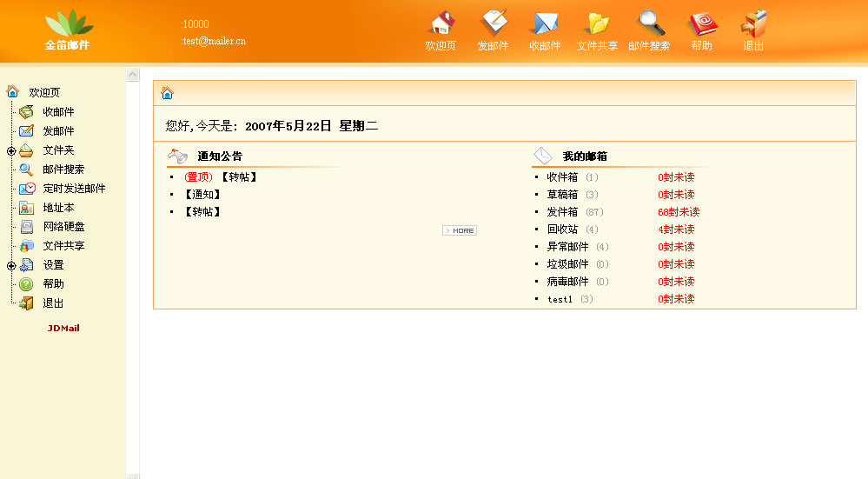Click the 欢迎页 home icon in top toolbar
The image size is (868, 479).
tap(441, 24)
